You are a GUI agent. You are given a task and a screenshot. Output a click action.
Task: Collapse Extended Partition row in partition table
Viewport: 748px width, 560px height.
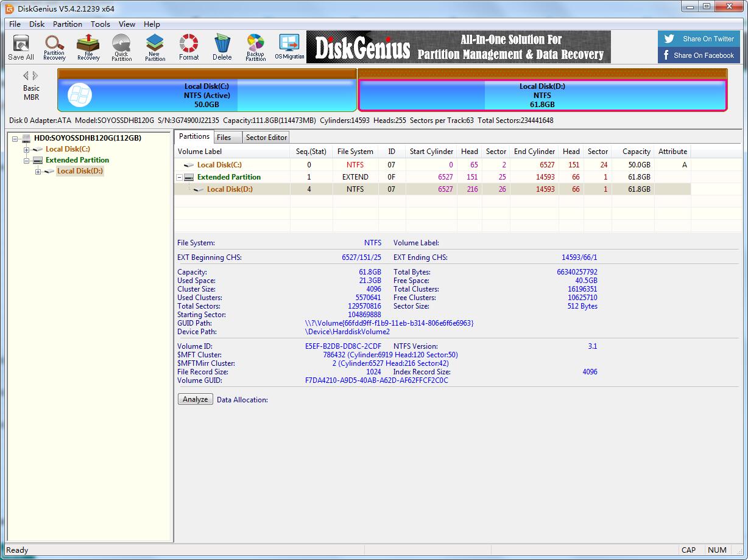coord(180,178)
